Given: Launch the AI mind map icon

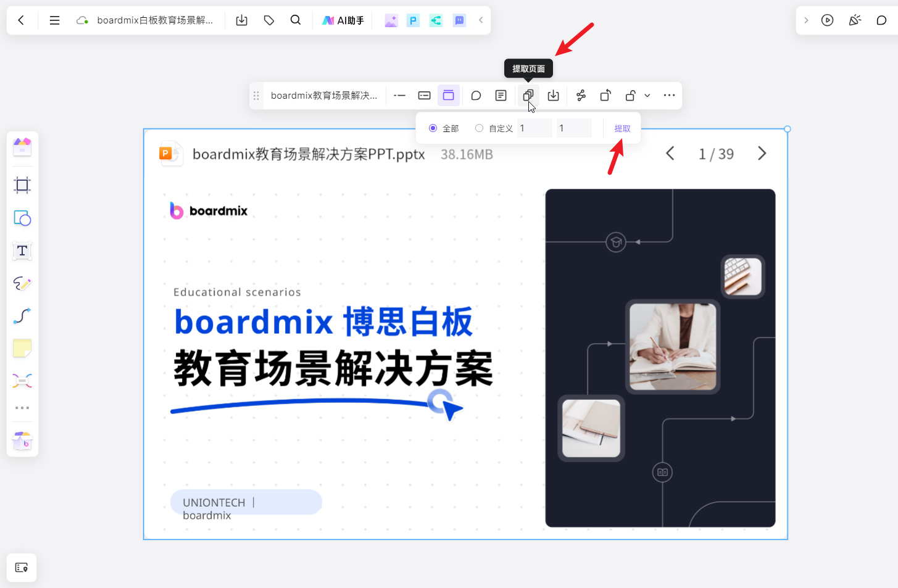Looking at the screenshot, I should (x=436, y=20).
